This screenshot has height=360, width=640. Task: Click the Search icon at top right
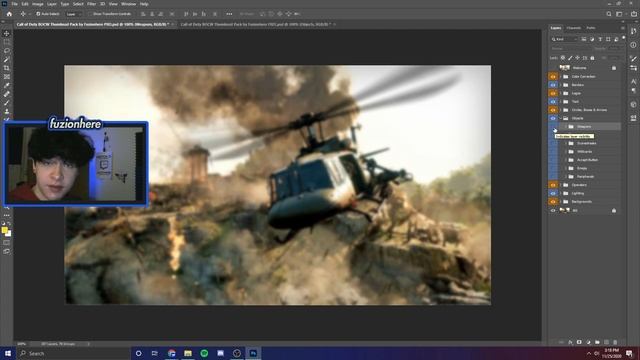point(609,14)
